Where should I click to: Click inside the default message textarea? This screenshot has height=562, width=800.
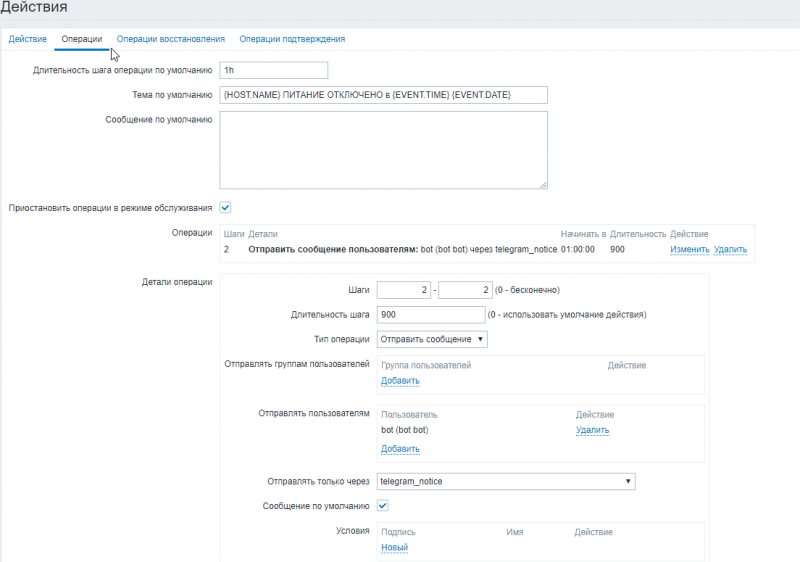[384, 149]
